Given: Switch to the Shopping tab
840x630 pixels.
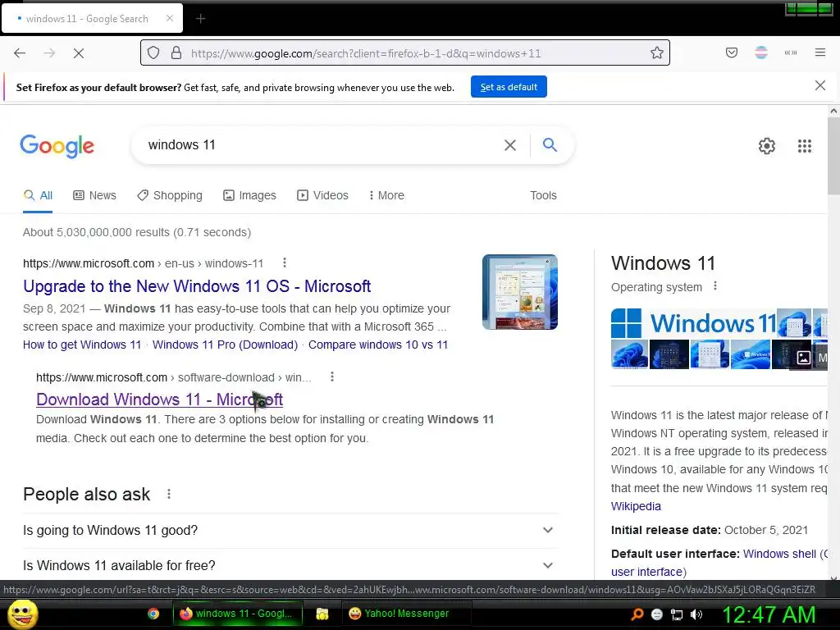Looking at the screenshot, I should coord(170,195).
